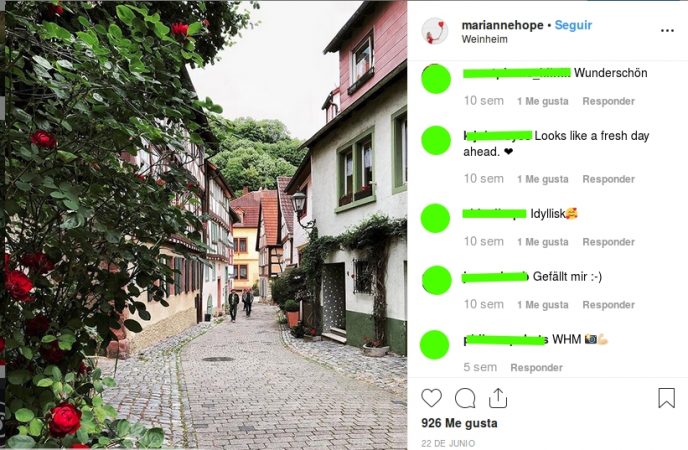Open the three-dots options menu
688x450 pixels.
click(667, 31)
